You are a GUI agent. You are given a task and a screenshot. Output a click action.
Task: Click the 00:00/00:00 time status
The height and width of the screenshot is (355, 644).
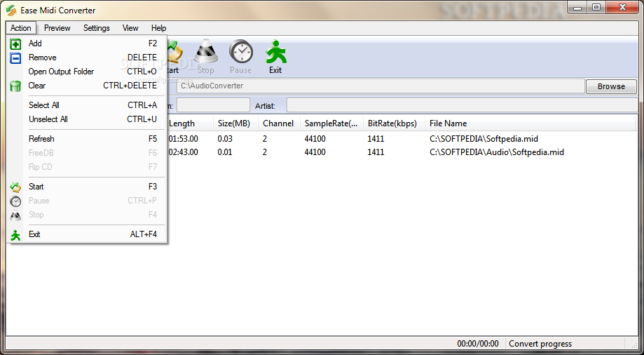[x=478, y=344]
